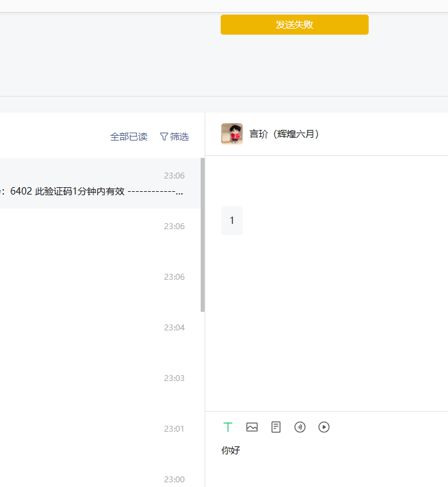Screen dimensions: 448x487
Task: Dismiss the 发送失败 notification banner
Action: [x=295, y=25]
